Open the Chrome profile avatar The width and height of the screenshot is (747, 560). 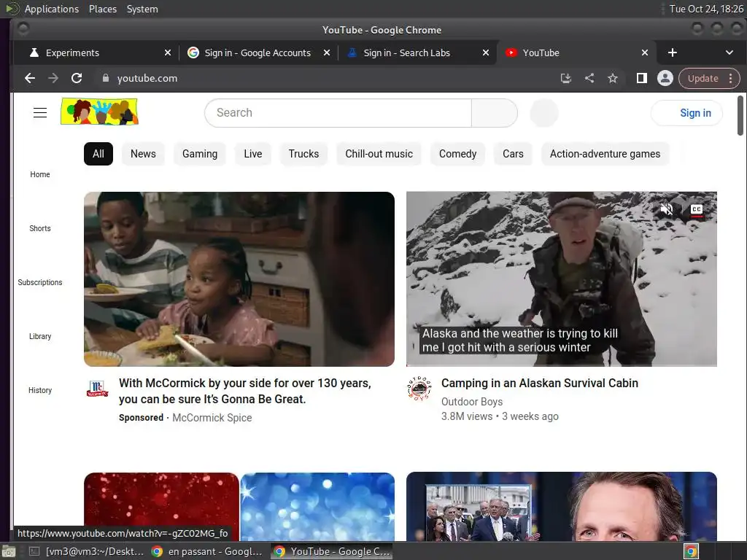[665, 78]
